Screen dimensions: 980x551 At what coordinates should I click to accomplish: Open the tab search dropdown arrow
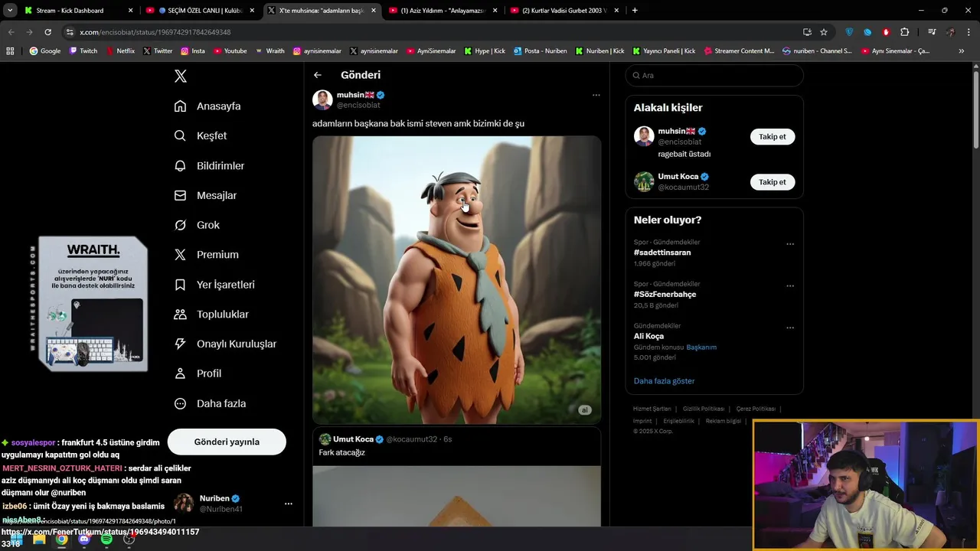point(9,11)
